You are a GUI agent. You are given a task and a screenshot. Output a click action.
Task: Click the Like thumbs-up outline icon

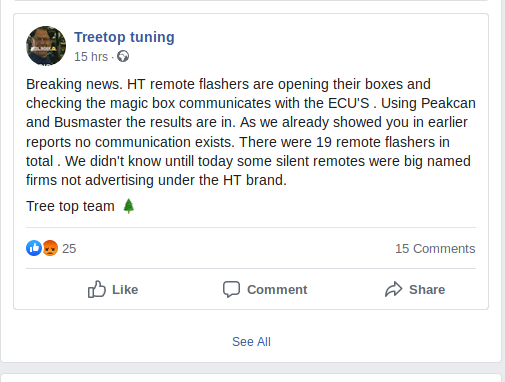click(x=97, y=289)
